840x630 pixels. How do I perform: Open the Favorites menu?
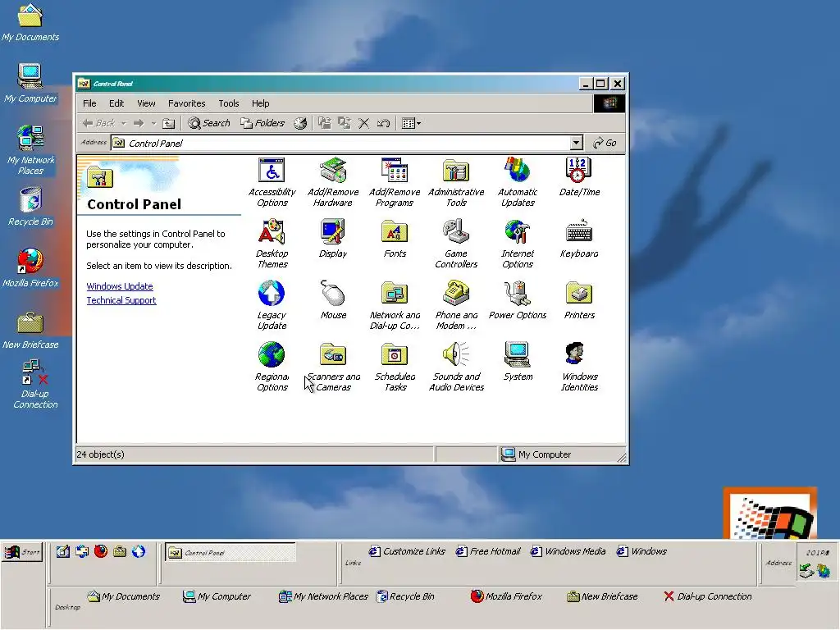click(x=186, y=103)
